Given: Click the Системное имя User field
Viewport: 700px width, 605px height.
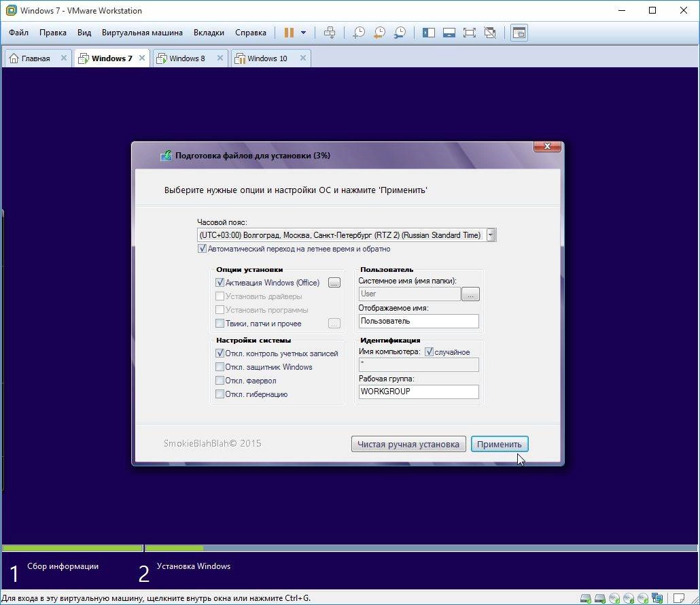Looking at the screenshot, I should pos(409,294).
